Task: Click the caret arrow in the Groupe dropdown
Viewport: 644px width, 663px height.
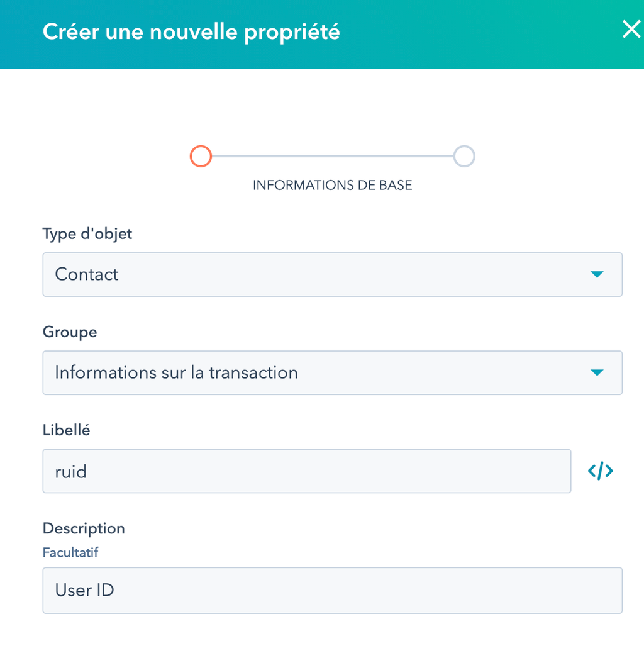Action: coord(597,372)
